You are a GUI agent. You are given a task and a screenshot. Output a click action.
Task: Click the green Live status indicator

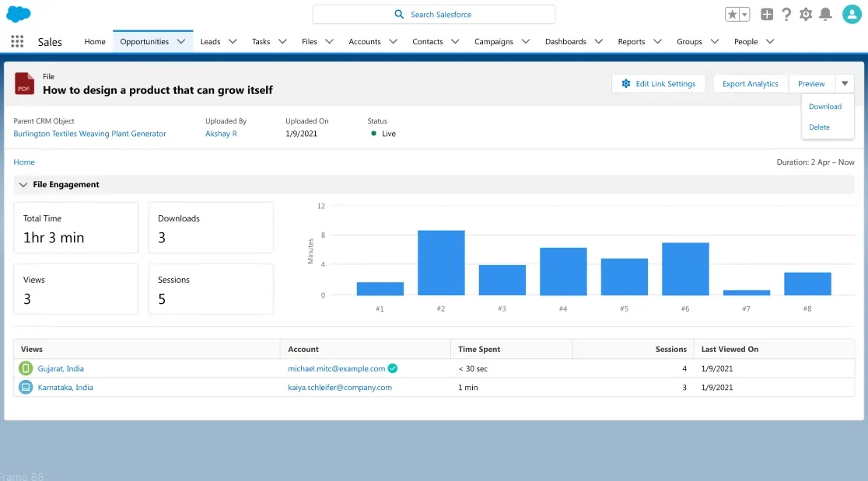(x=376, y=133)
